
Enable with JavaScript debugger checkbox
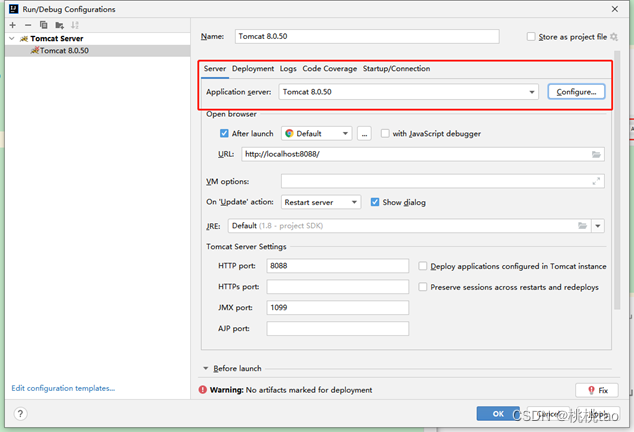(385, 133)
